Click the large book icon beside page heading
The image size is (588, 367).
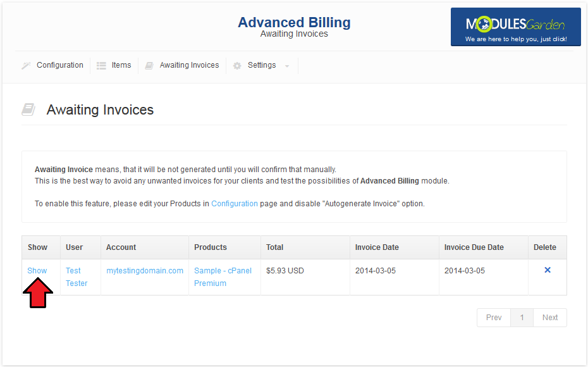28,109
